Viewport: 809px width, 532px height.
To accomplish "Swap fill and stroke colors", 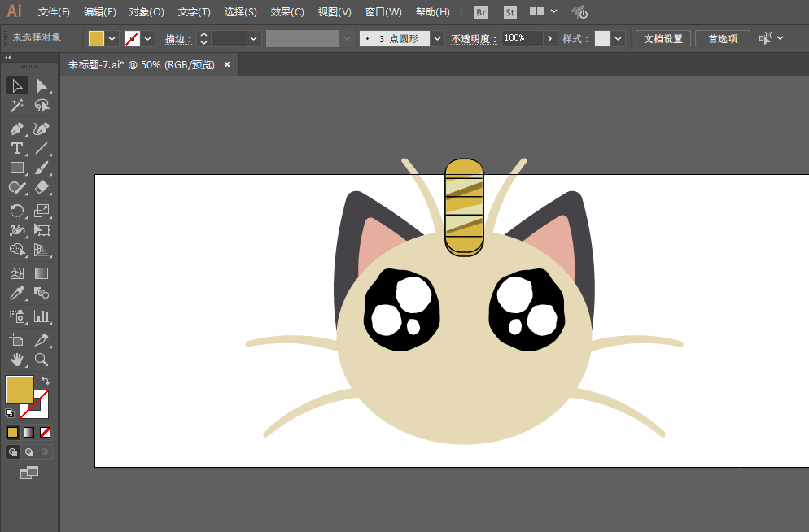I will [46, 381].
